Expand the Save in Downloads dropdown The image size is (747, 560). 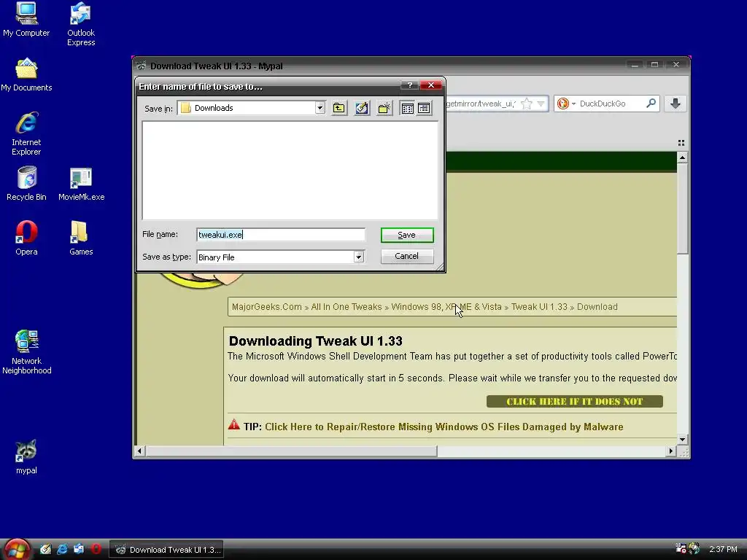click(x=320, y=108)
